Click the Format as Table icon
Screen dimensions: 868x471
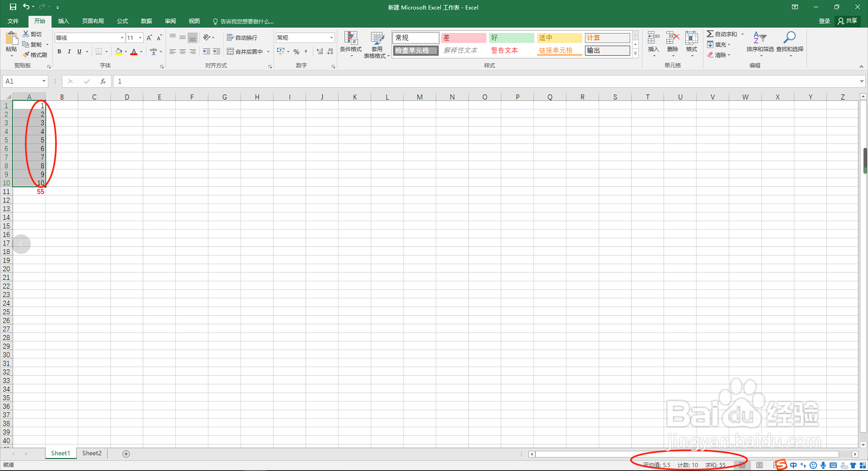point(377,39)
